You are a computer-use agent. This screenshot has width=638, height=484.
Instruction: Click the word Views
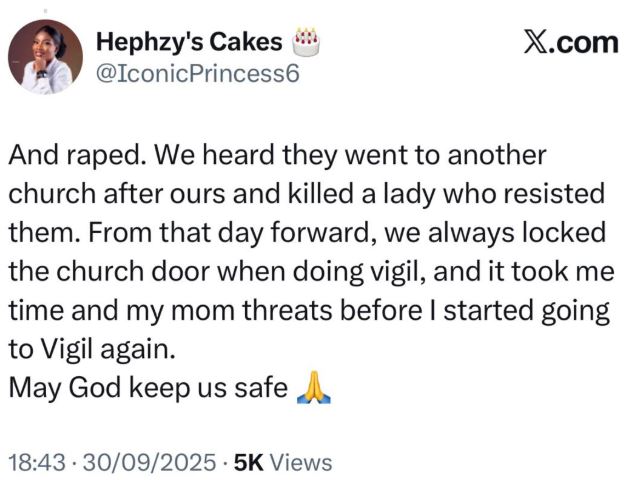pyautogui.click(x=301, y=463)
